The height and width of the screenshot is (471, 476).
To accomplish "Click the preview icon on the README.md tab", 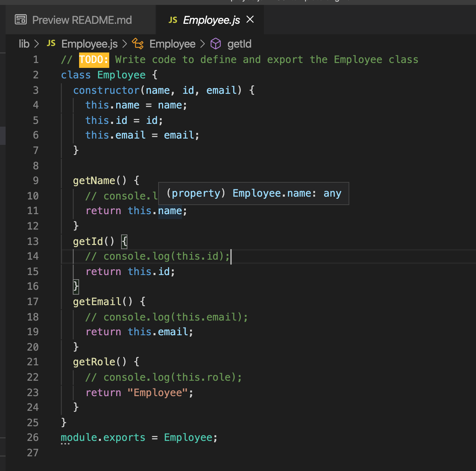I will coord(20,20).
